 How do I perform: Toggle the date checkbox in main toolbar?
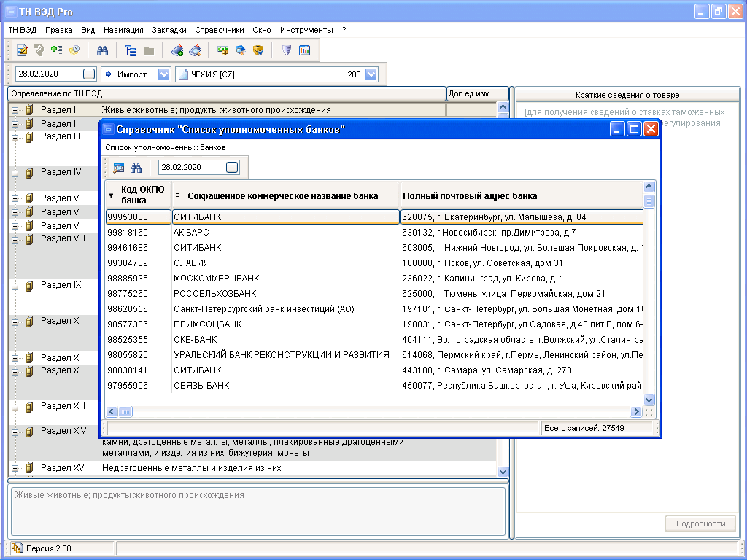click(x=89, y=74)
